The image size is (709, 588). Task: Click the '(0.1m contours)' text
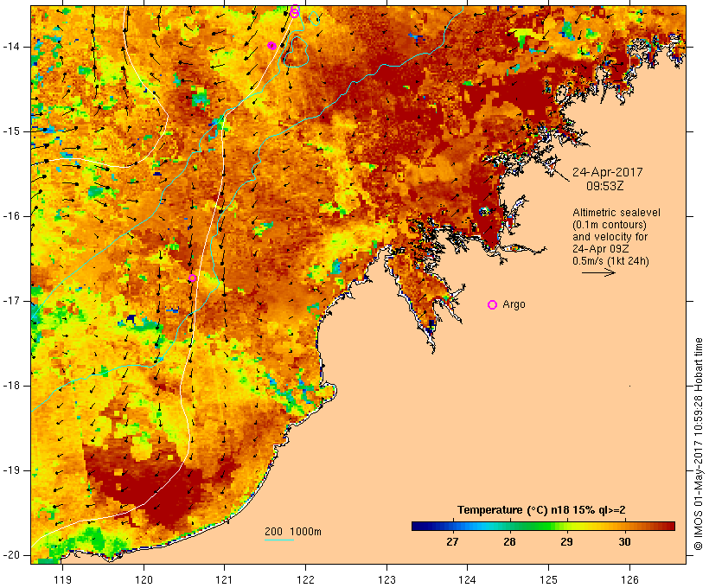point(610,225)
